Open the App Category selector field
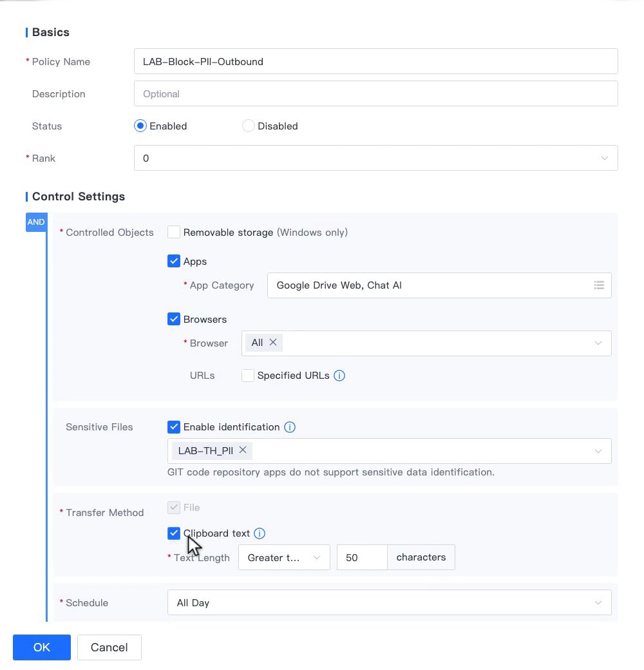This screenshot has height=670, width=644. coord(439,285)
